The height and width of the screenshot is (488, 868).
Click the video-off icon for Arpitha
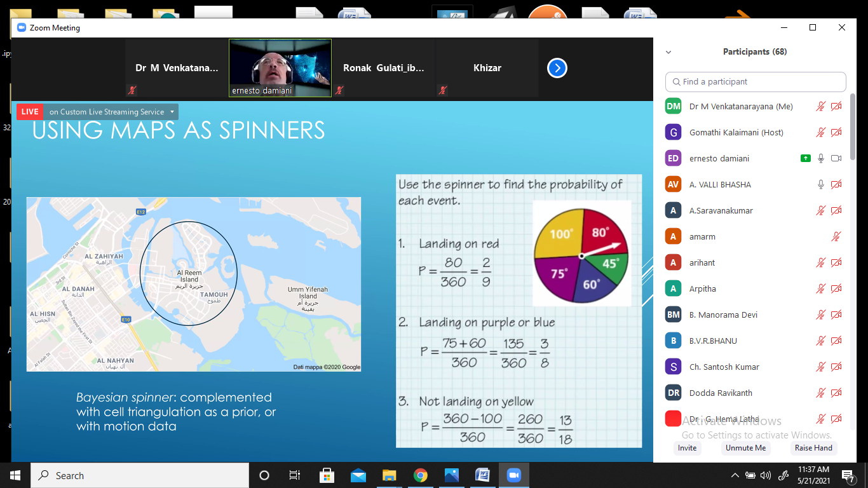click(x=836, y=289)
